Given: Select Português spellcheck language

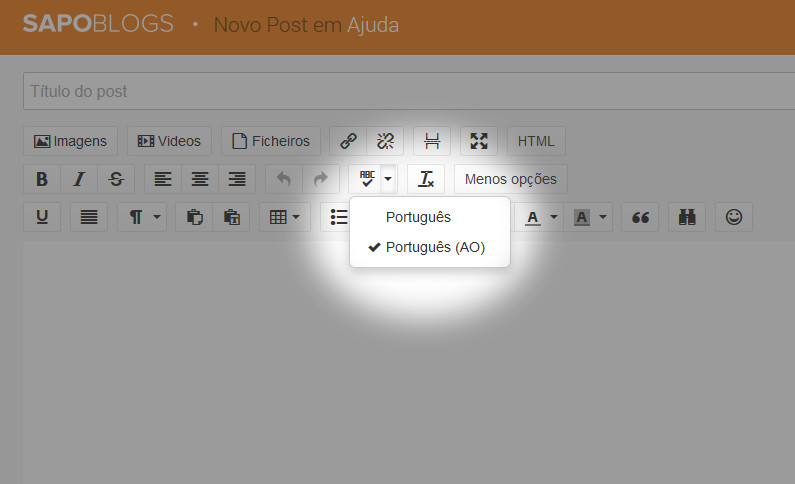Looking at the screenshot, I should [418, 216].
